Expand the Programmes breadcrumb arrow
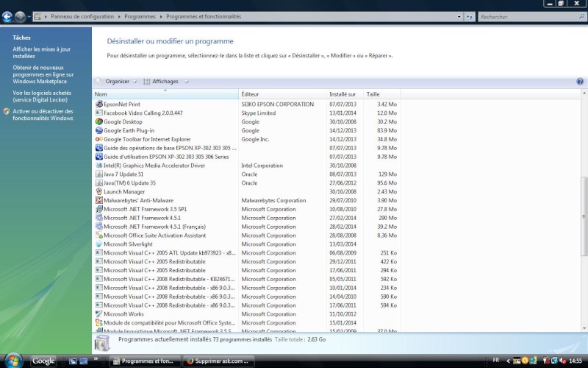588x368 pixels. coord(161,16)
